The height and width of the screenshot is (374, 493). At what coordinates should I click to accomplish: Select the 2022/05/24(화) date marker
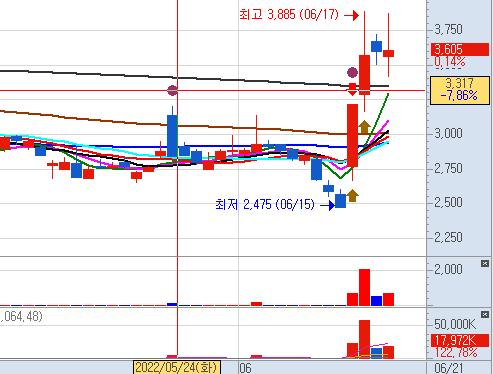pyautogui.click(x=177, y=367)
